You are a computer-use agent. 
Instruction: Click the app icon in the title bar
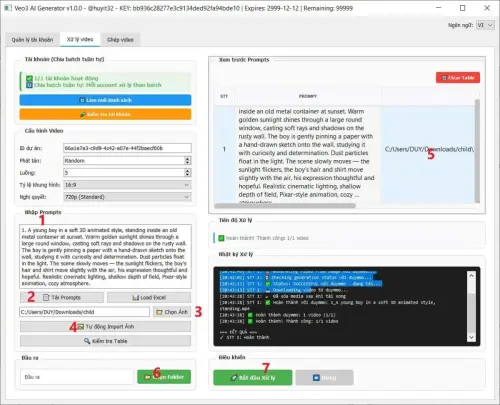(x=8, y=8)
